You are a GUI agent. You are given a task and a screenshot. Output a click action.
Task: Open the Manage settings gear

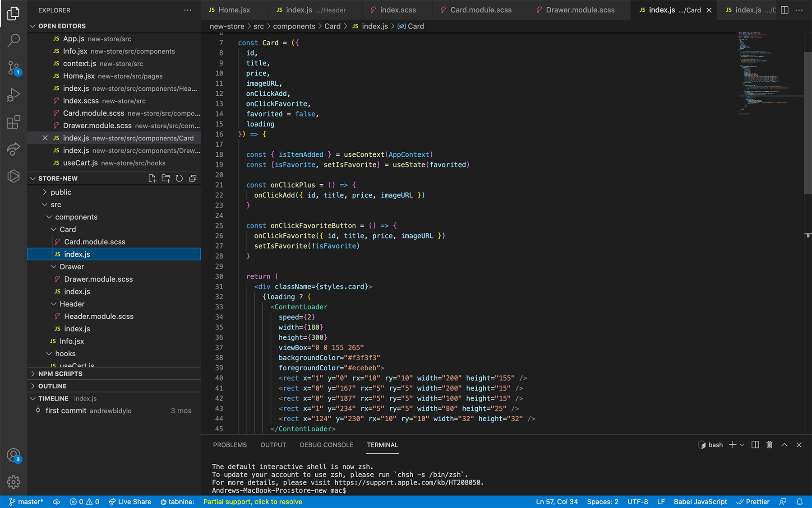coord(14,482)
